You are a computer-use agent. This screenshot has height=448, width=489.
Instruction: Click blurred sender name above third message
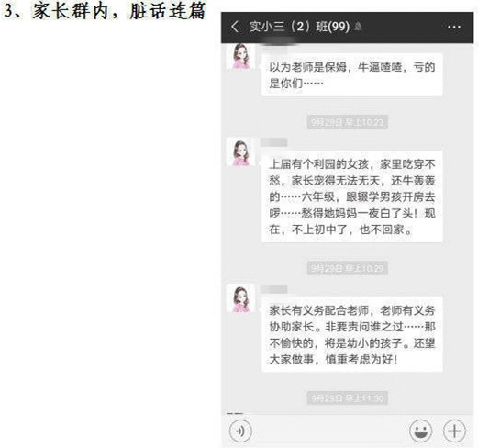pos(273,289)
